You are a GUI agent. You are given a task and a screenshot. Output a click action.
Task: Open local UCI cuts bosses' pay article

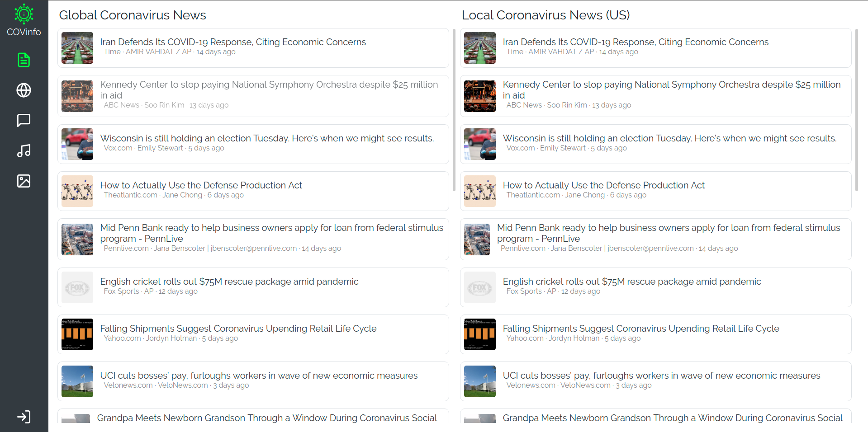point(656,381)
